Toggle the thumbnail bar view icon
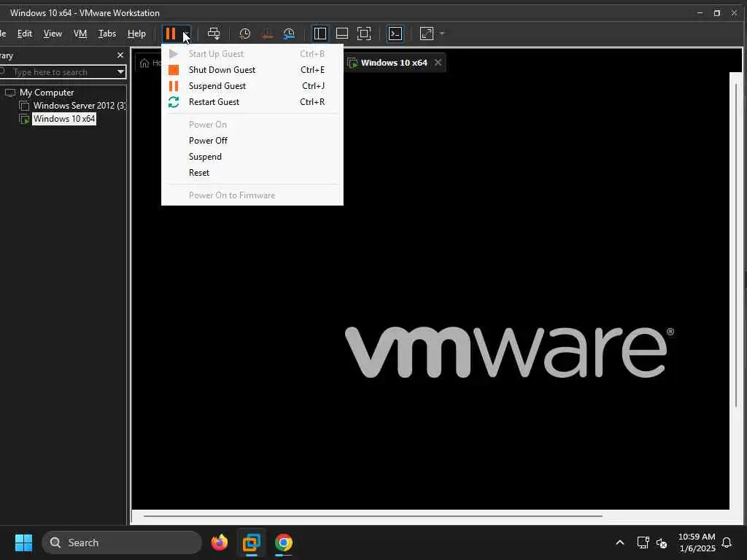The width and height of the screenshot is (747, 560). [x=341, y=34]
